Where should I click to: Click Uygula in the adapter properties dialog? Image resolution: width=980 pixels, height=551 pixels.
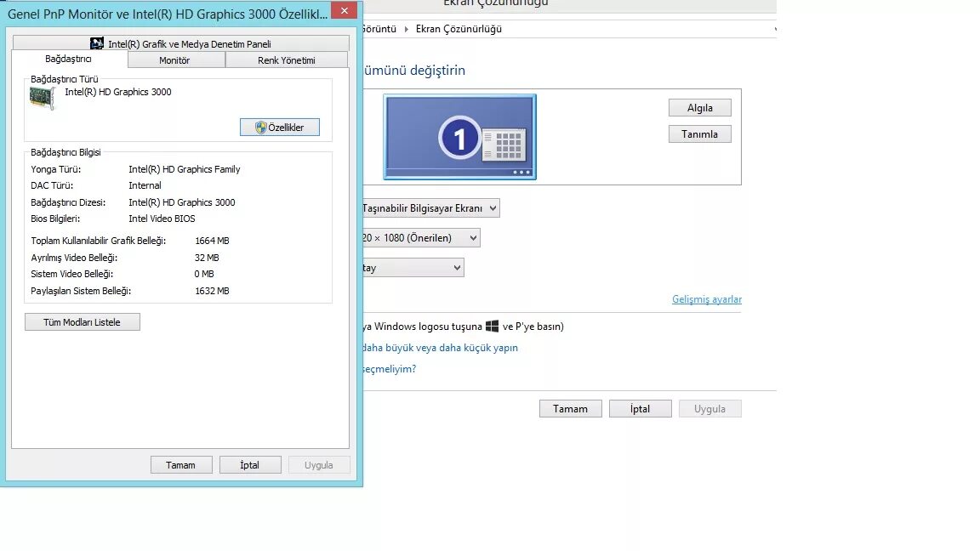[319, 465]
